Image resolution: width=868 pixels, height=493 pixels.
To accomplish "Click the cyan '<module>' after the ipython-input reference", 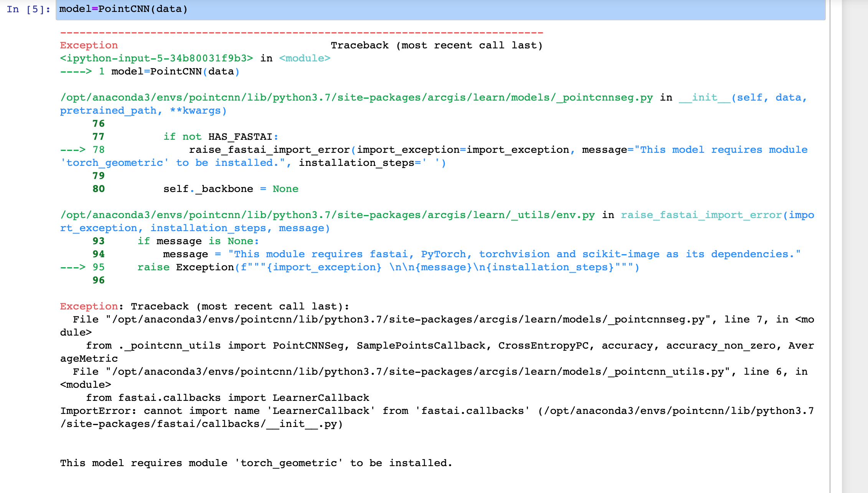I will pos(305,58).
